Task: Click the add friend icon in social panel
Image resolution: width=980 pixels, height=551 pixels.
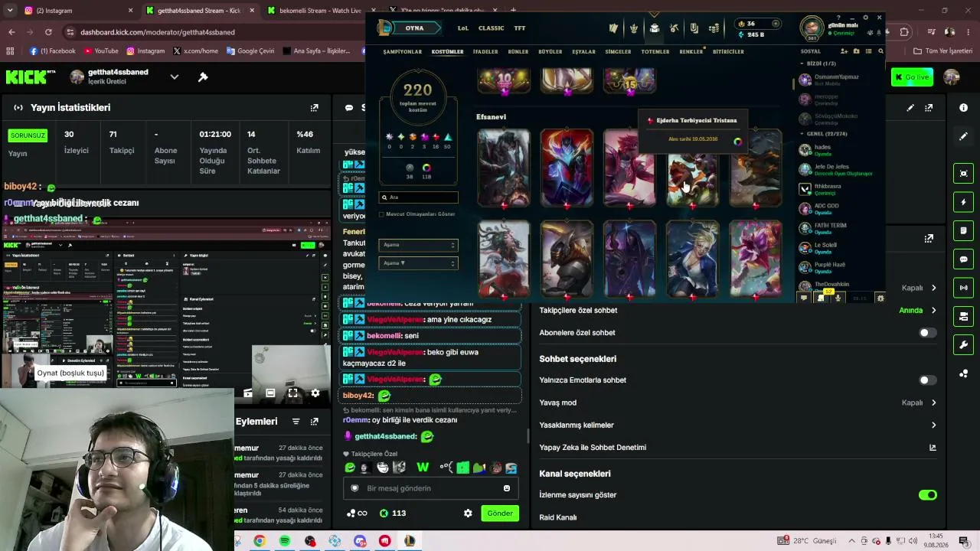Action: pyautogui.click(x=844, y=51)
